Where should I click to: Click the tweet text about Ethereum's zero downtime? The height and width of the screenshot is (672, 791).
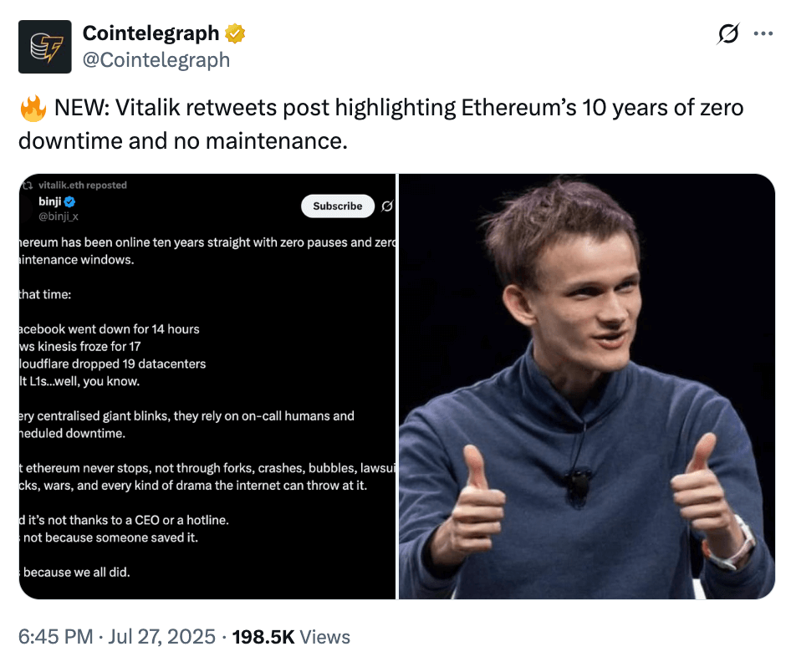pyautogui.click(x=380, y=124)
